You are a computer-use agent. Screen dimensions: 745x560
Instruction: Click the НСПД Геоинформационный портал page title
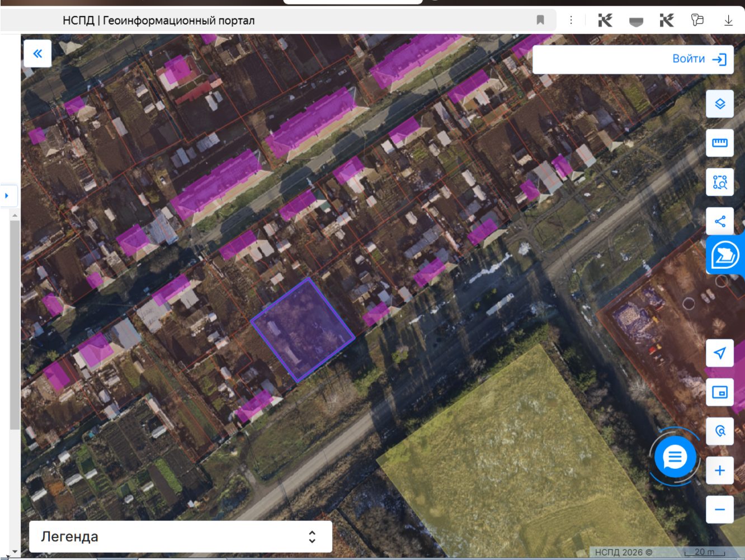[x=158, y=21]
